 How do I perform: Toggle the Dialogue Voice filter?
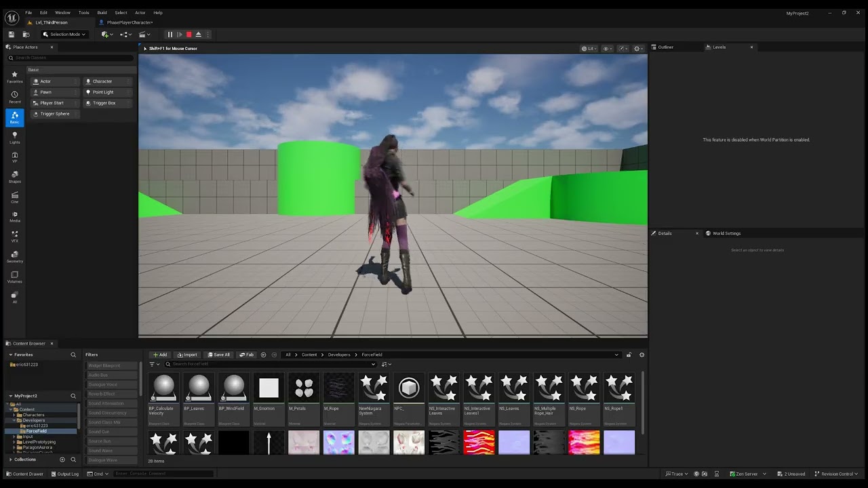tap(112, 385)
